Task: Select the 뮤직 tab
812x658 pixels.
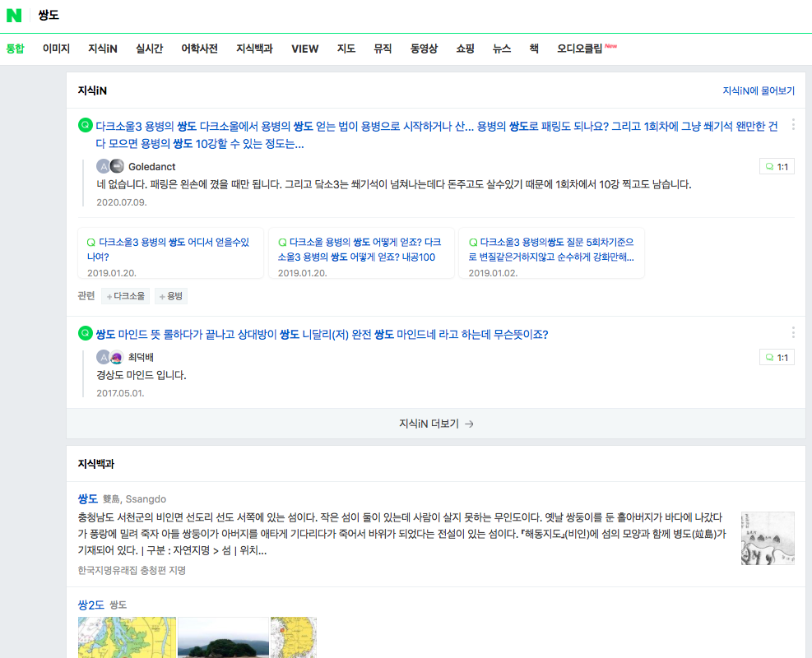Action: pos(383,49)
